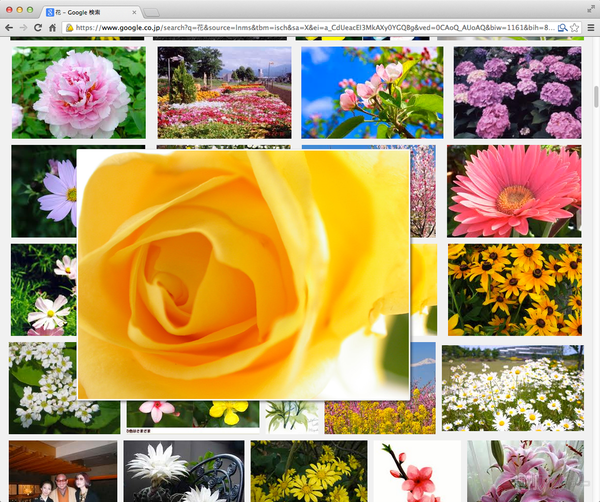Click the padlock security icon in address bar
This screenshot has width=600, height=502.
coord(69,28)
